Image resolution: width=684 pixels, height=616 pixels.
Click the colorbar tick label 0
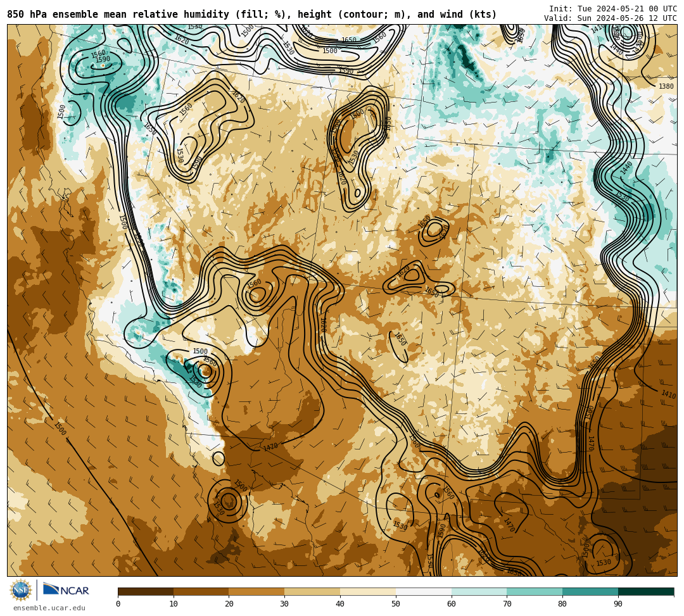pyautogui.click(x=118, y=604)
